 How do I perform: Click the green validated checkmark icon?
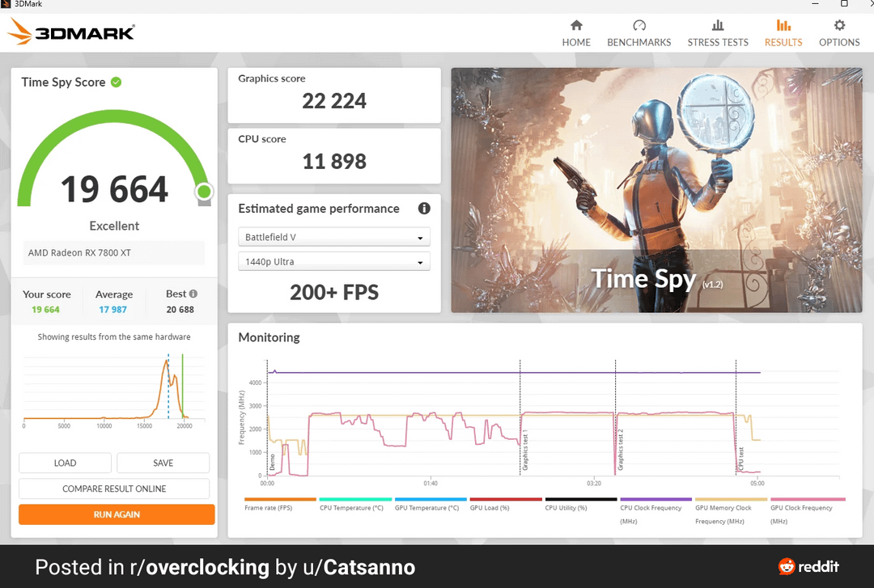[116, 82]
